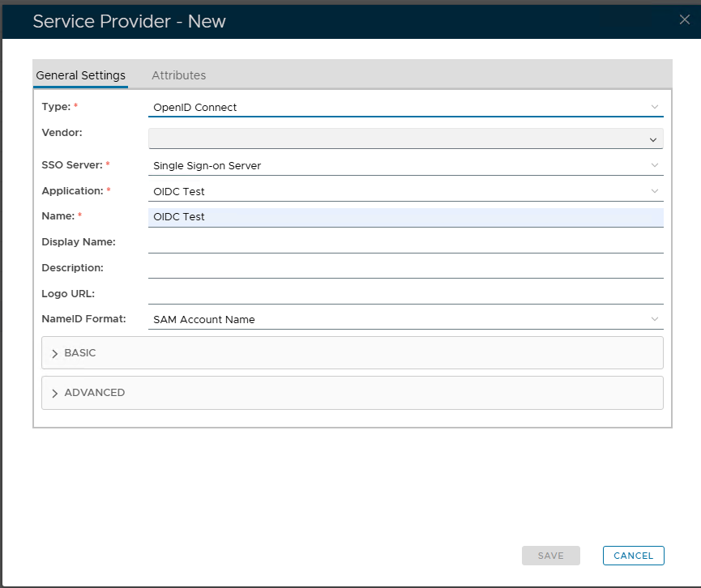Open the empty Vendor dropdown
Viewport: 701px width, 588px height.
(405, 139)
